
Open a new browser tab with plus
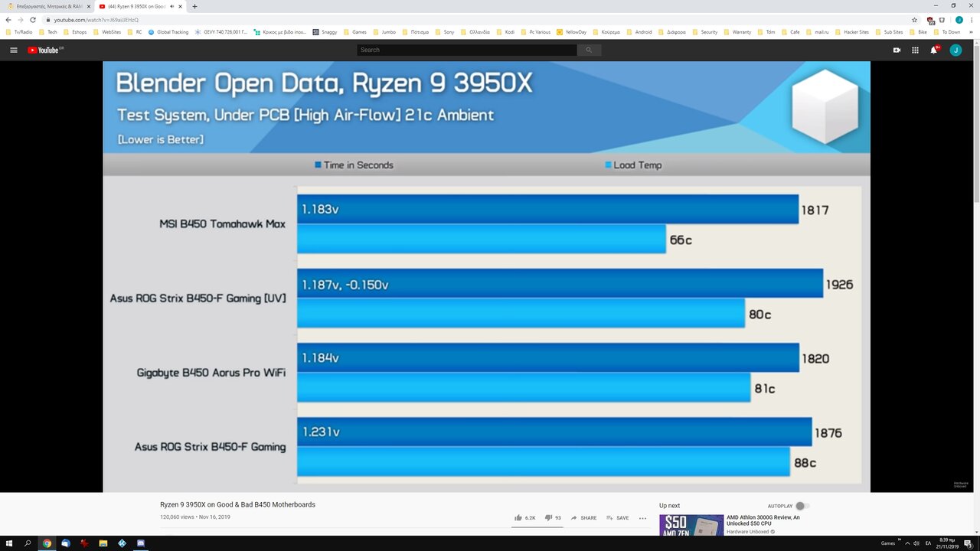194,6
